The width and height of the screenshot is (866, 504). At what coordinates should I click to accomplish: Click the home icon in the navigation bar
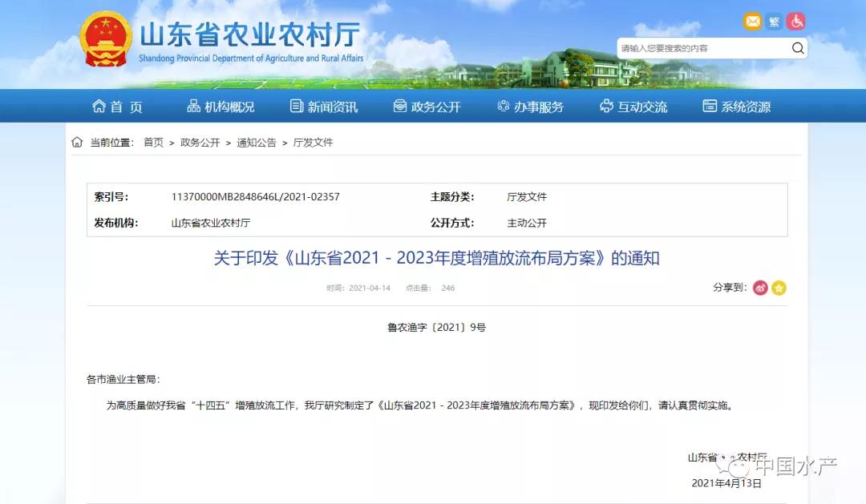coord(98,105)
